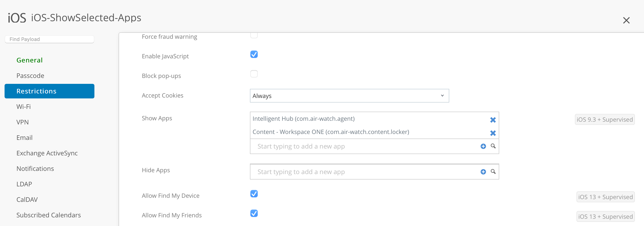This screenshot has height=226, width=644.
Task: Go to the Subscribed Calendars payload
Action: click(x=49, y=215)
